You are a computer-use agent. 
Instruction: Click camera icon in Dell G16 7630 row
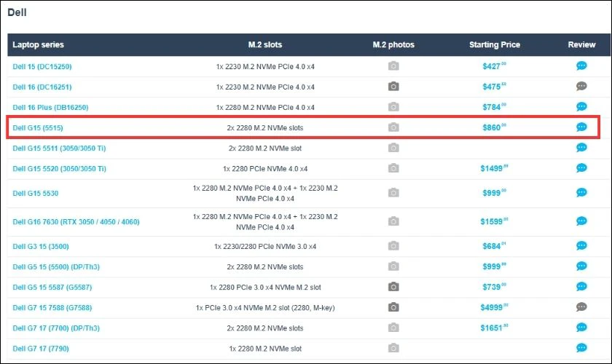pyautogui.click(x=393, y=221)
